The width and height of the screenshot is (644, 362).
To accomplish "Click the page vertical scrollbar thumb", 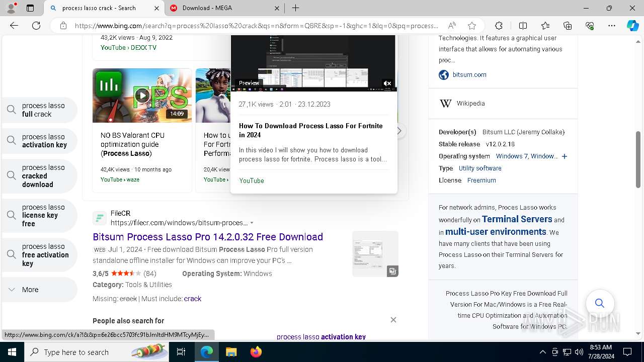I will tap(638, 160).
